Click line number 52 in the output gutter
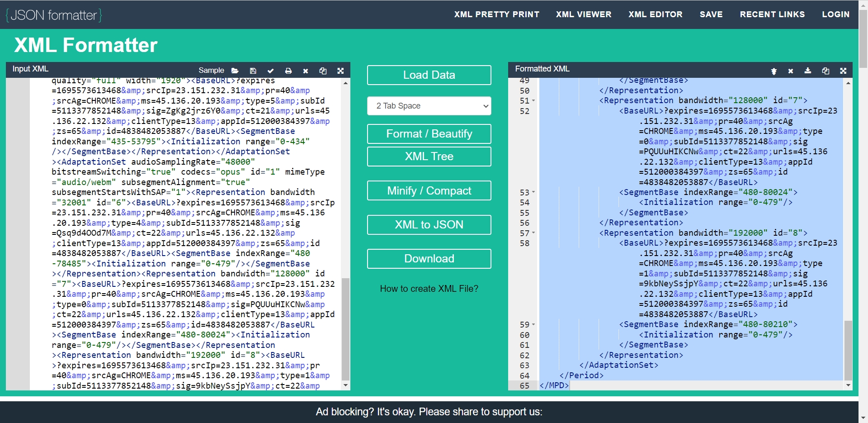The height and width of the screenshot is (423, 868). click(524, 111)
